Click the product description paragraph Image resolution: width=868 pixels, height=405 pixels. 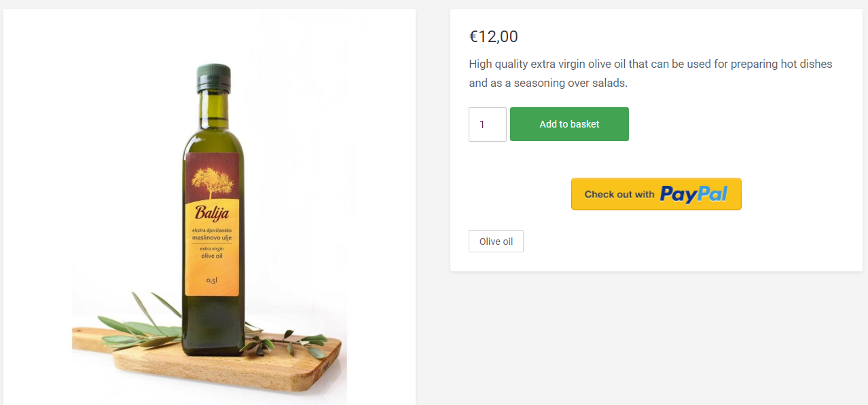pyautogui.click(x=650, y=73)
